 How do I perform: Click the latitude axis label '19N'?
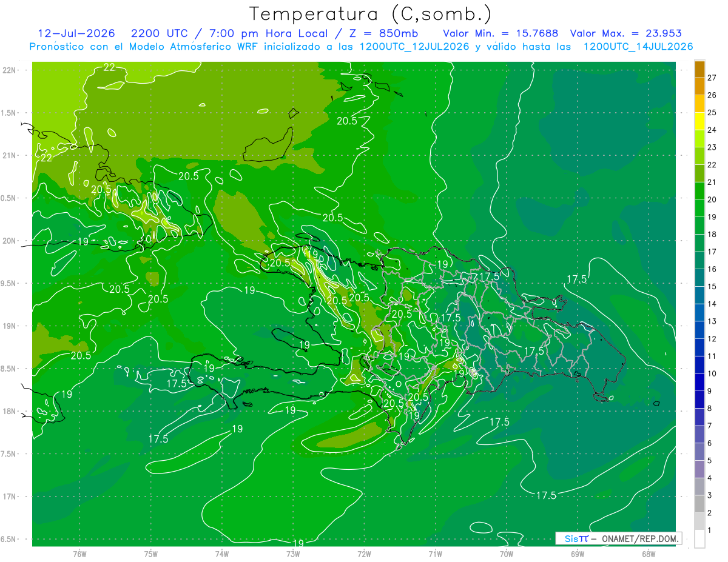(x=10, y=326)
